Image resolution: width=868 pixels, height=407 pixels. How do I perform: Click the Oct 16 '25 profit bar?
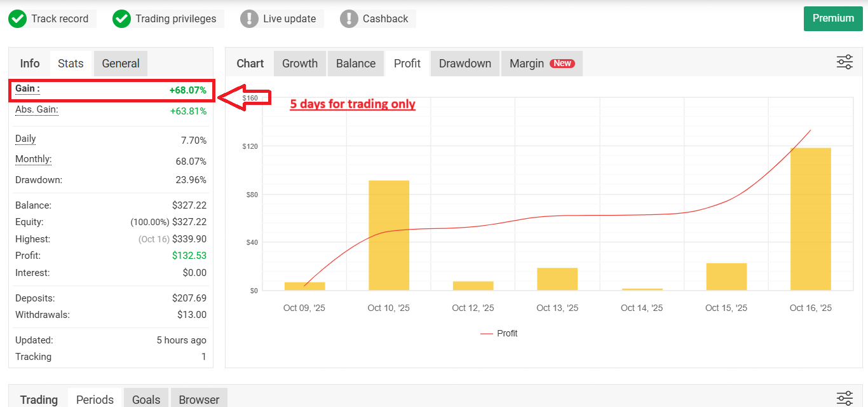[x=811, y=219]
